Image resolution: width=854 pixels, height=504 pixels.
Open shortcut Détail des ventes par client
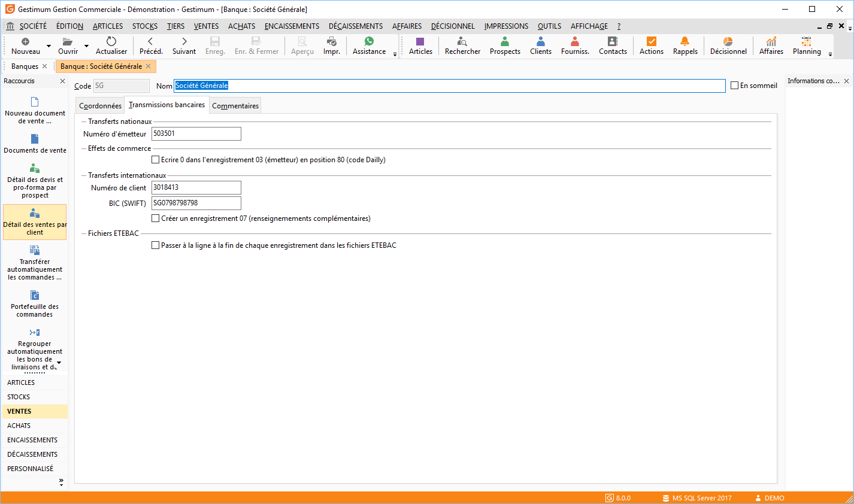[35, 222]
